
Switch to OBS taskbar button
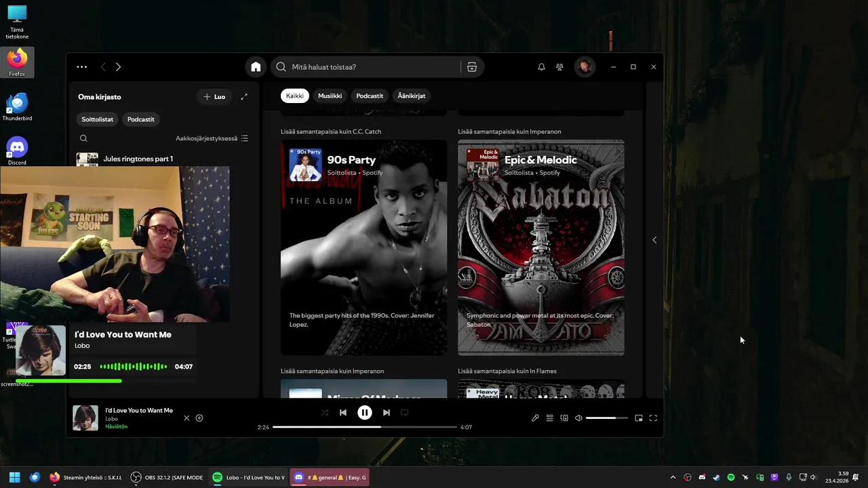[167, 477]
